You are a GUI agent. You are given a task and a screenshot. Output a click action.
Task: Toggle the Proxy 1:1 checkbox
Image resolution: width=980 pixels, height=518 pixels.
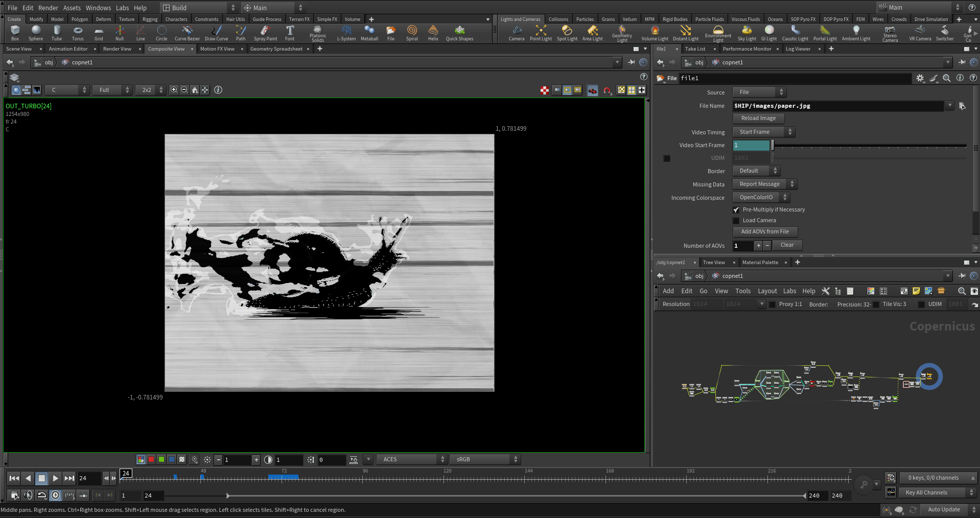tap(773, 304)
